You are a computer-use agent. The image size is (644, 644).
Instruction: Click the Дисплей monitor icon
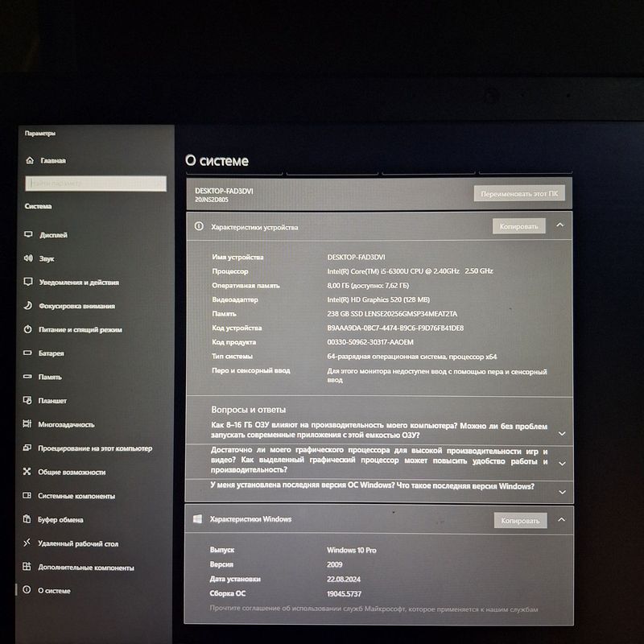click(x=28, y=234)
